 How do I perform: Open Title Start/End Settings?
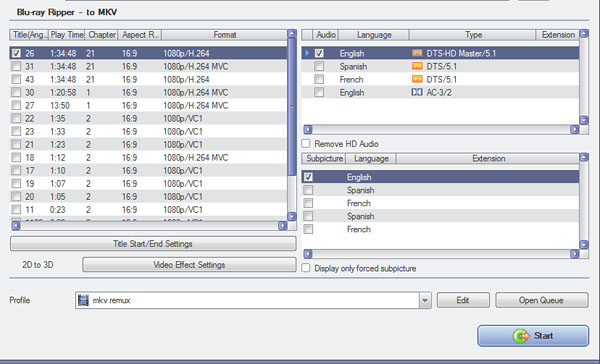pos(153,244)
